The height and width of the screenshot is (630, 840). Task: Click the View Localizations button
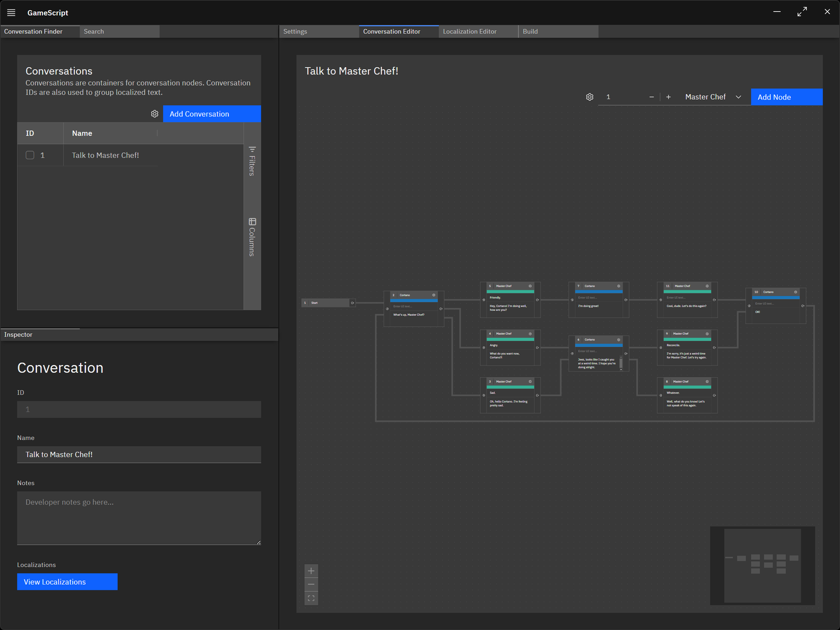tap(67, 582)
